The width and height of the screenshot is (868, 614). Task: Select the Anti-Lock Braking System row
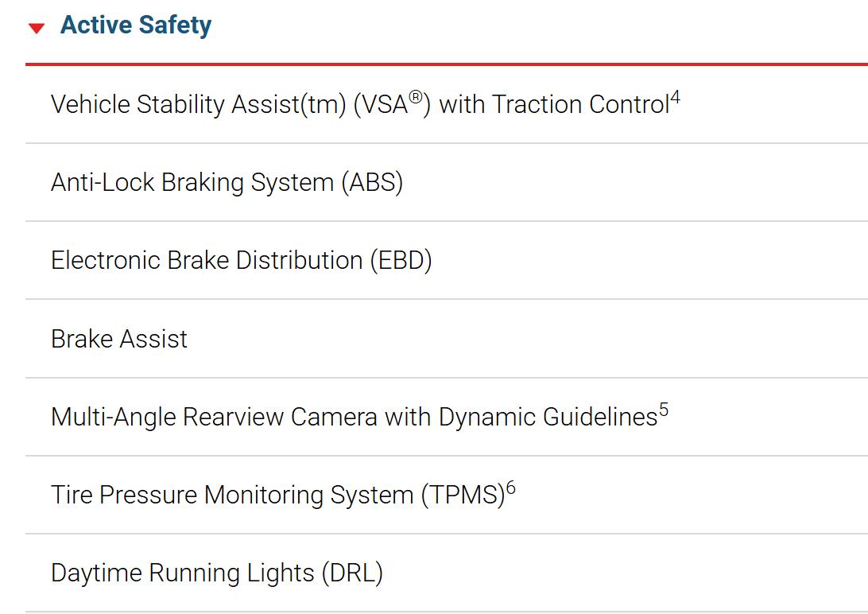point(446,182)
